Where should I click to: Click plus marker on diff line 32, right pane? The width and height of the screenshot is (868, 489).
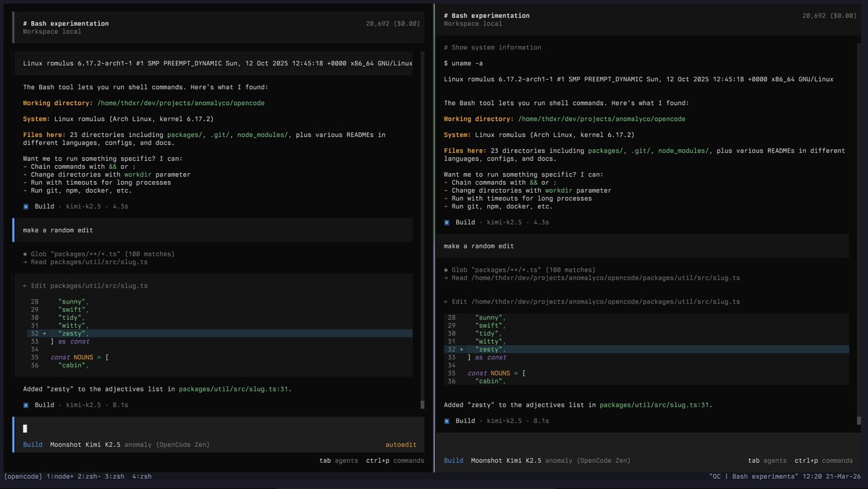point(461,349)
